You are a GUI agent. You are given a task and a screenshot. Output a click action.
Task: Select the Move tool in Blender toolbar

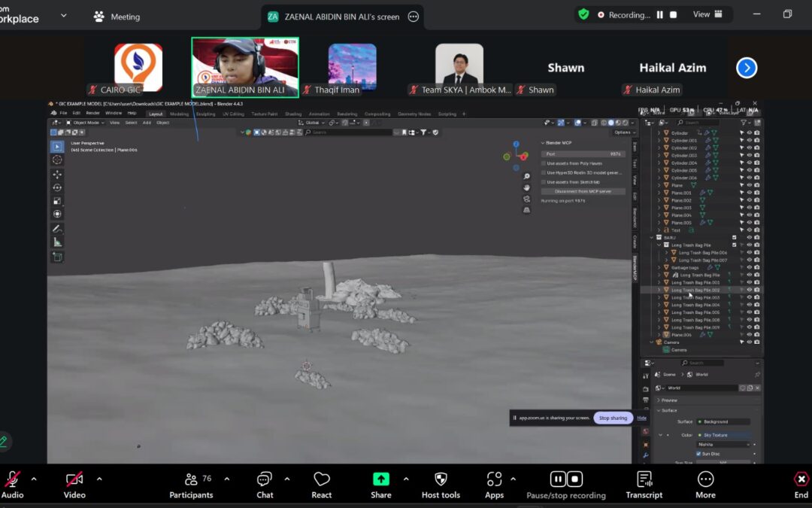tap(57, 174)
